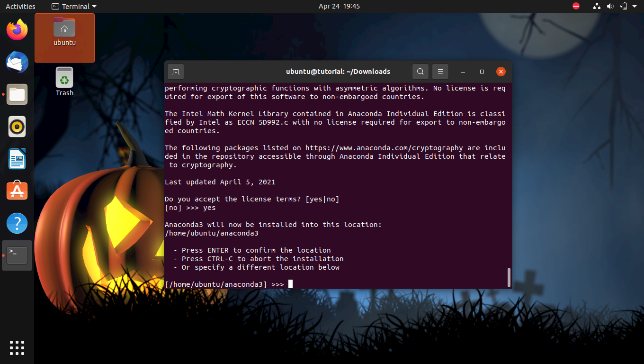Close the terminal window
The width and height of the screenshot is (644, 364).
pos(501,72)
